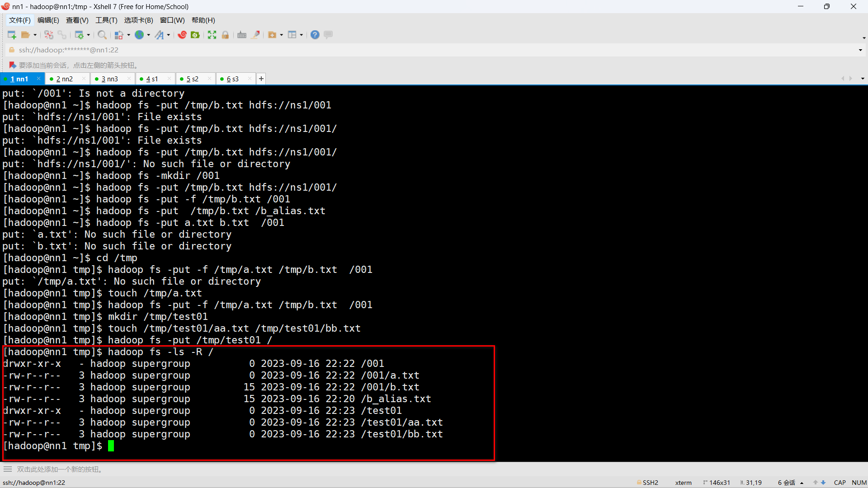Switch to the nn2 session tab
868x488 pixels.
(x=64, y=79)
